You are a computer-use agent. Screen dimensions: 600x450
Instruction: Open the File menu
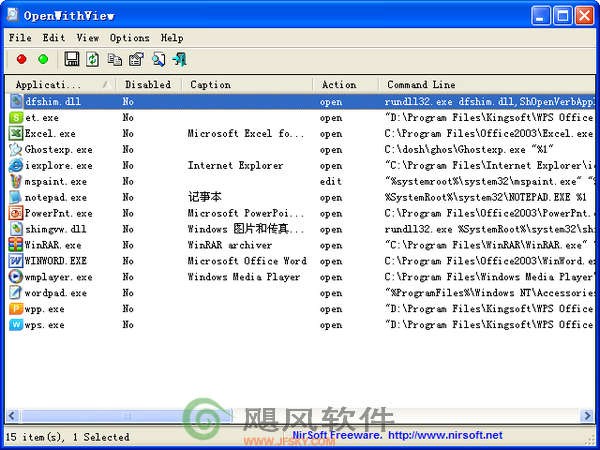[x=20, y=38]
